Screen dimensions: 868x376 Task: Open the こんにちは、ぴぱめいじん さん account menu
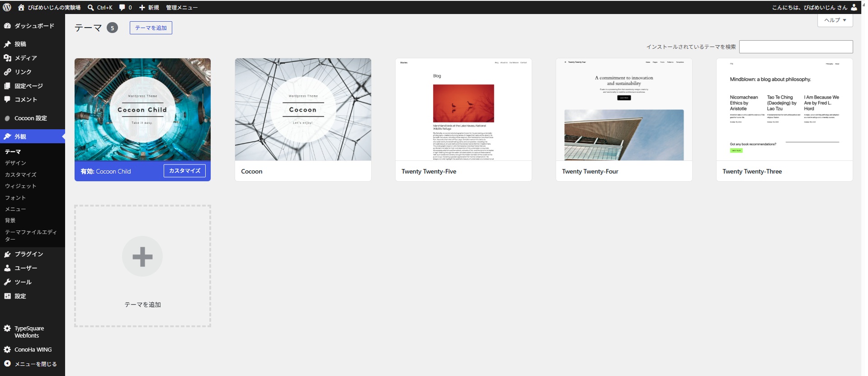(x=809, y=8)
